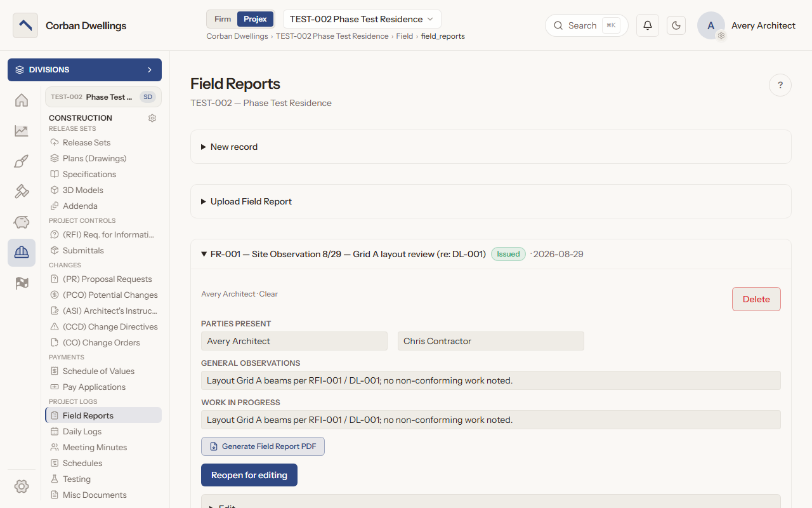Click the Corban Dwellings logo icon
The image size is (812, 508).
click(25, 25)
